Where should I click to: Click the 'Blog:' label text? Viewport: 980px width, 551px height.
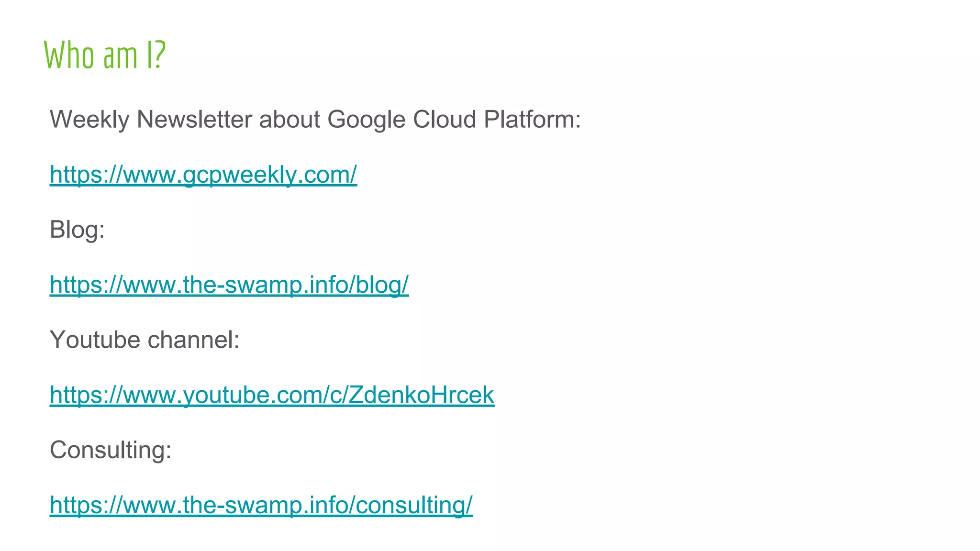coord(78,230)
